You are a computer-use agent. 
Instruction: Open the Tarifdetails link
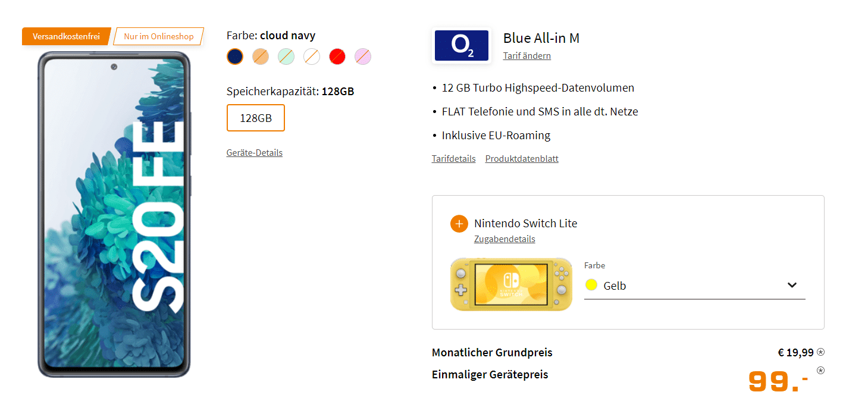(454, 159)
